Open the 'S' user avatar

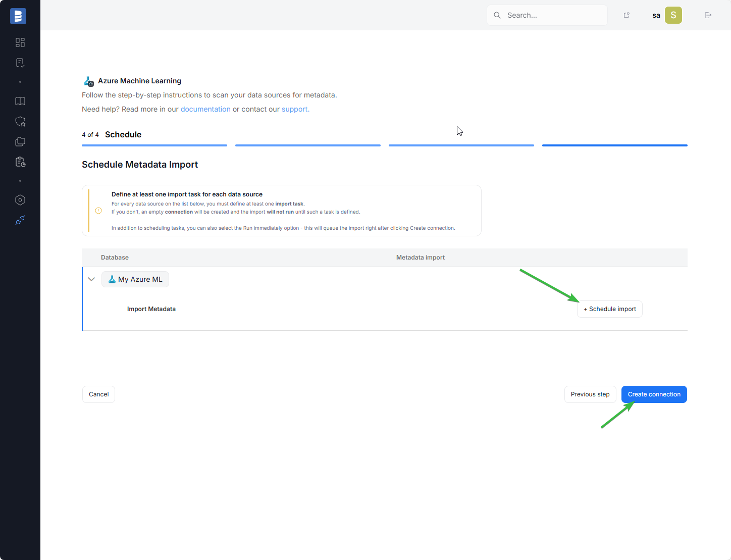[x=673, y=15]
